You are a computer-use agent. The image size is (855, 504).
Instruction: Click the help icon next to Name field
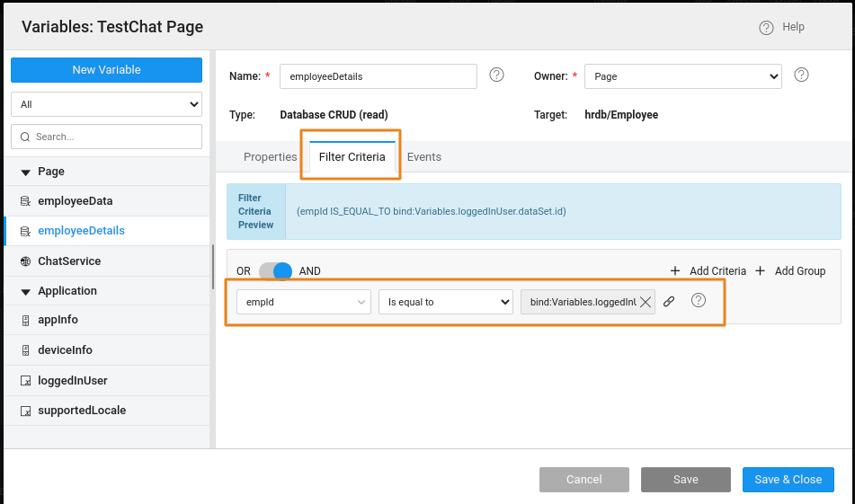(496, 75)
